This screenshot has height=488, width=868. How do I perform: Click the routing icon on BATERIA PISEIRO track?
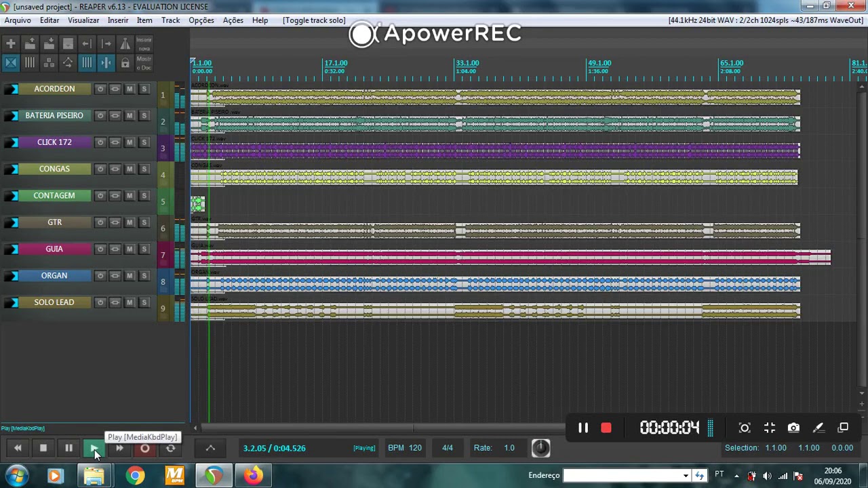[x=115, y=115]
